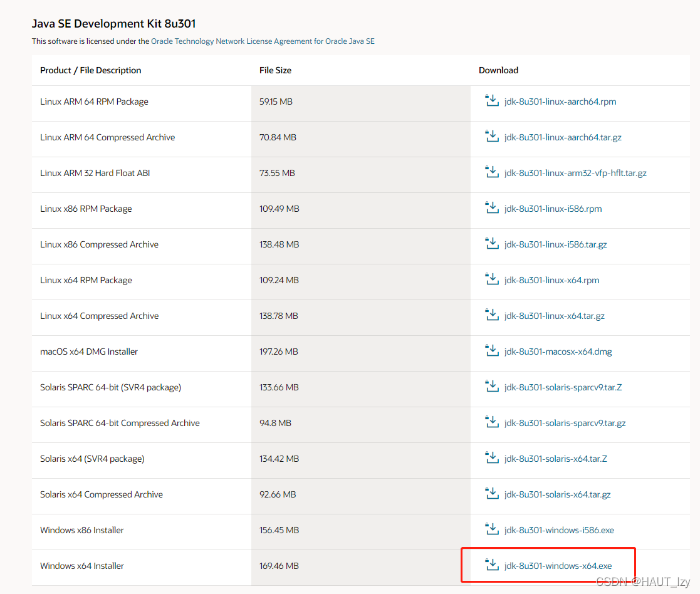The width and height of the screenshot is (700, 594).
Task: Click download icon for jdk-8u301-linux-x64.tar.gz
Action: tap(492, 315)
